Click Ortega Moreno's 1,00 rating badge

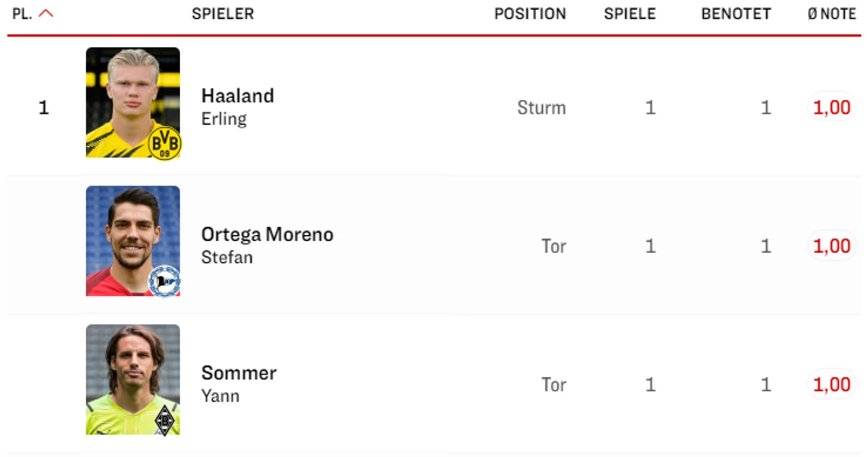click(832, 246)
